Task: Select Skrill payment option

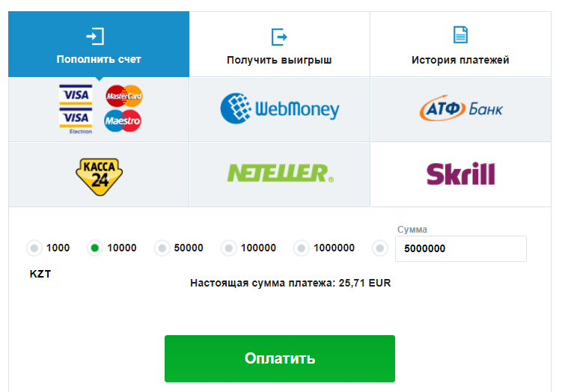Action: 460,174
